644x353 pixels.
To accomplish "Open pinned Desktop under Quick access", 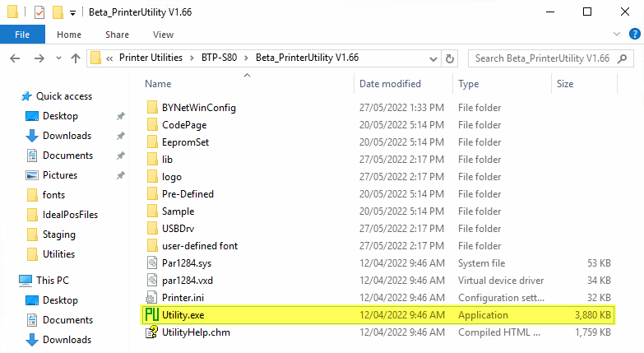I will click(x=60, y=116).
